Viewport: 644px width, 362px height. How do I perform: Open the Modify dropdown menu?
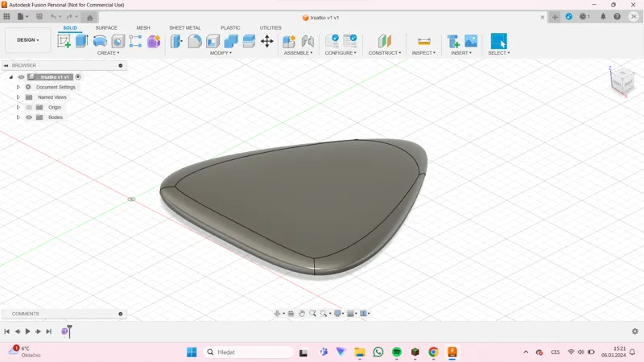221,53
